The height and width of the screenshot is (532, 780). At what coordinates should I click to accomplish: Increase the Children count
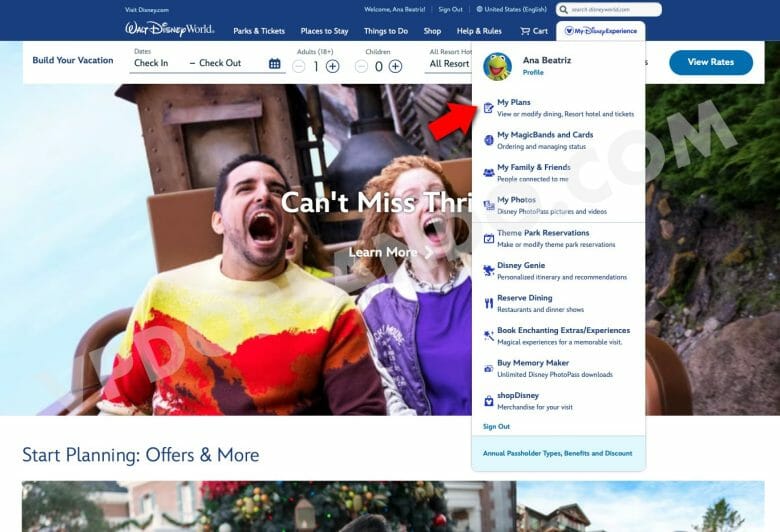(395, 66)
